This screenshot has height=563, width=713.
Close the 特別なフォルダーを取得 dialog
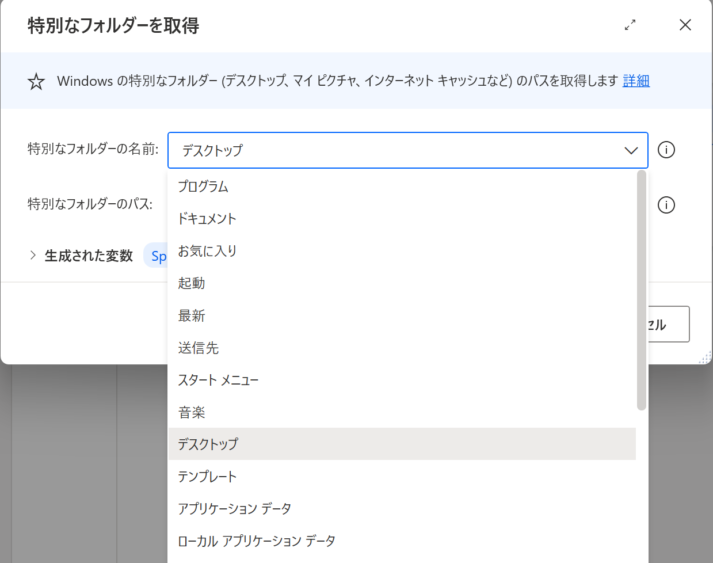tap(685, 25)
